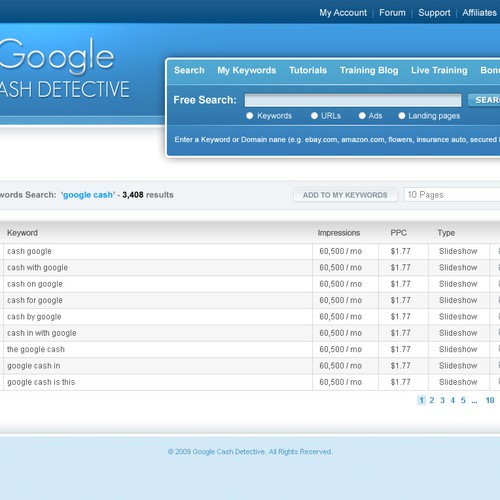Click the 'cash for google' keyword

pos(35,300)
